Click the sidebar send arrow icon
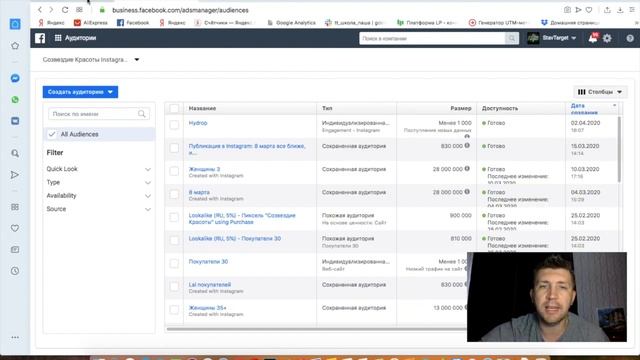Viewport: 640px width, 360px height. click(x=15, y=175)
